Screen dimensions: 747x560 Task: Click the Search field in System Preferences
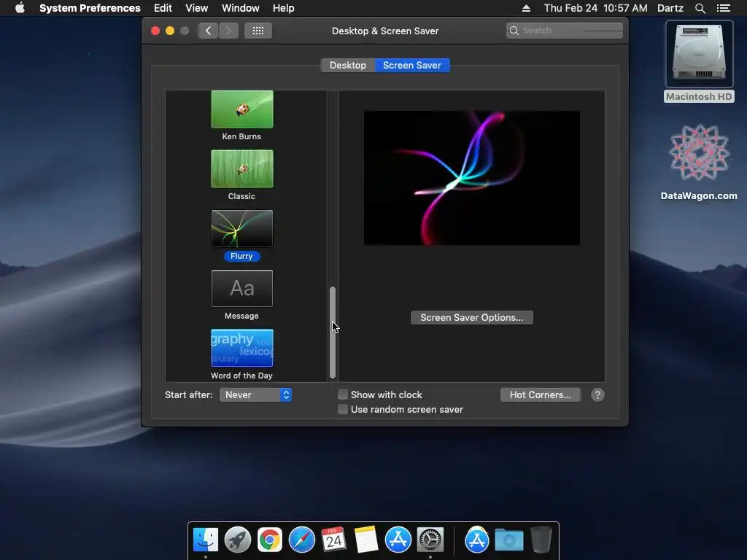click(x=565, y=31)
